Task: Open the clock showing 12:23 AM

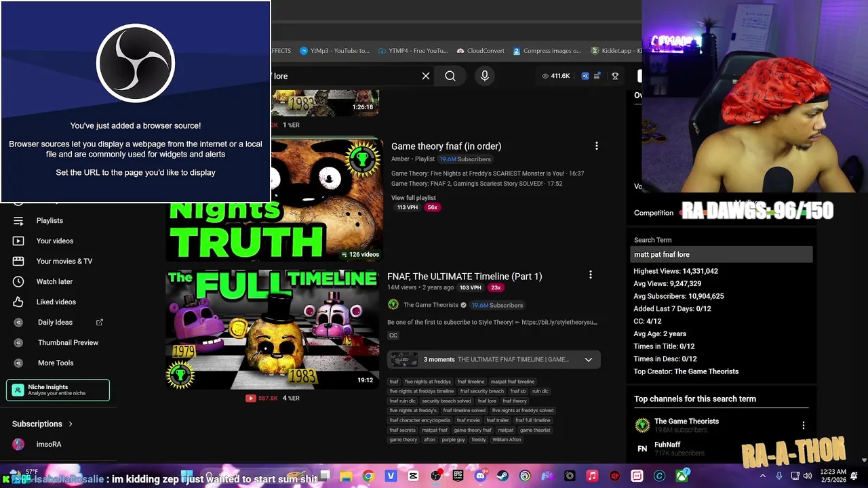Action: pyautogui.click(x=832, y=476)
